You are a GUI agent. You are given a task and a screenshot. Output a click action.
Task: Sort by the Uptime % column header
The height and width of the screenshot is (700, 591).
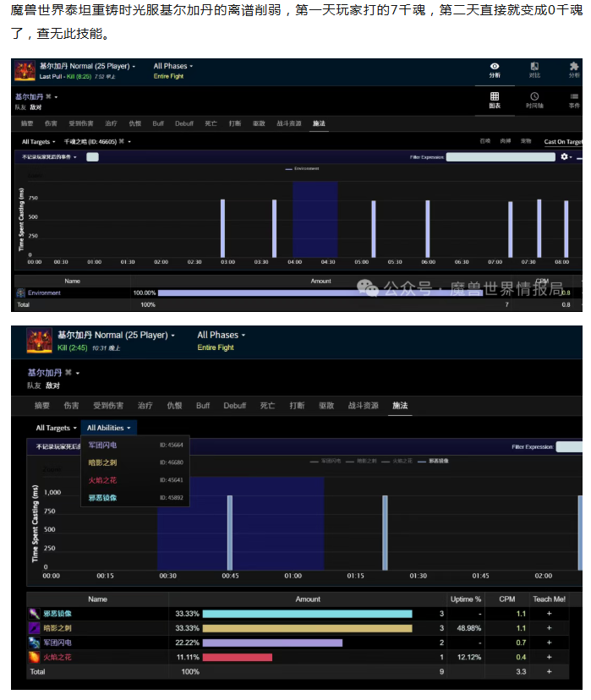(x=466, y=599)
